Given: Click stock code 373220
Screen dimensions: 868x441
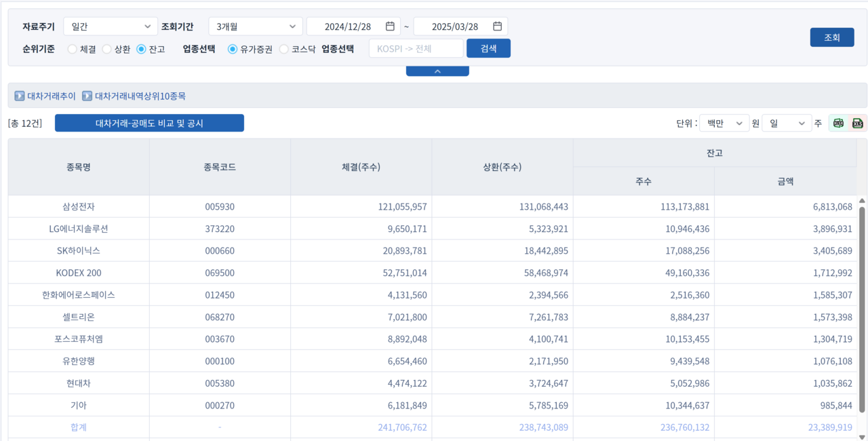Looking at the screenshot, I should pyautogui.click(x=220, y=229).
